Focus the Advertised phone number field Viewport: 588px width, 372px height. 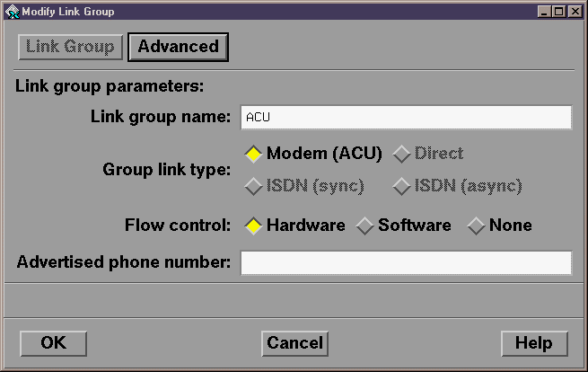pyautogui.click(x=406, y=263)
